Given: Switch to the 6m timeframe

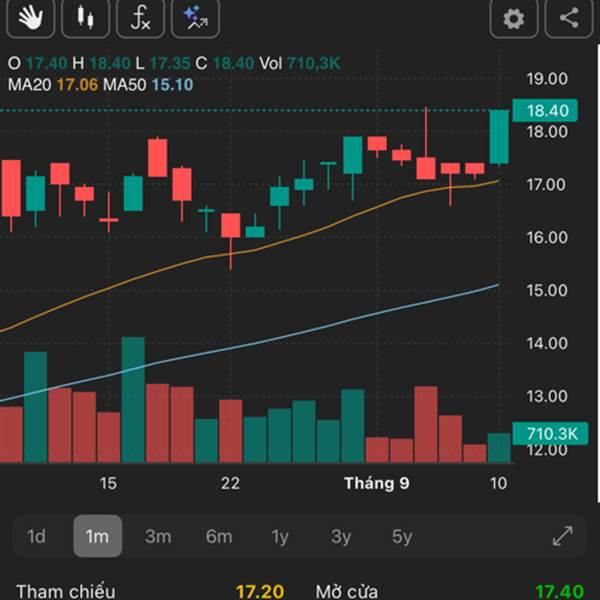Looking at the screenshot, I should [219, 536].
